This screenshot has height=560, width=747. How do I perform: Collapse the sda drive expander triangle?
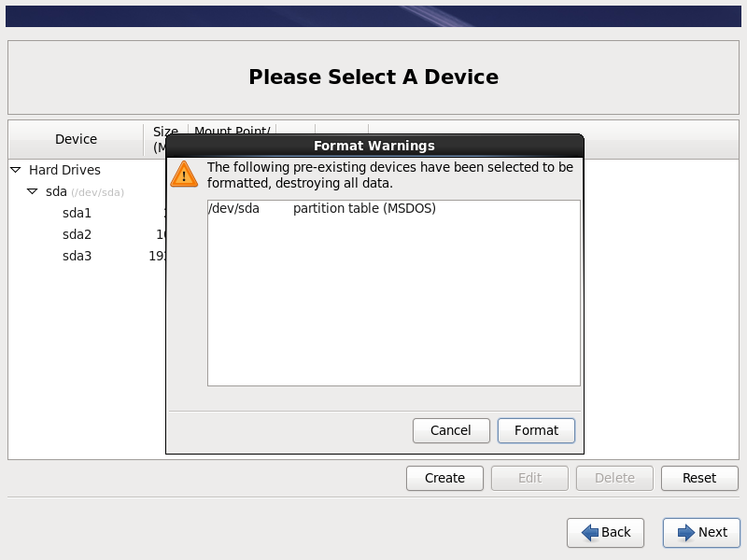click(x=33, y=191)
